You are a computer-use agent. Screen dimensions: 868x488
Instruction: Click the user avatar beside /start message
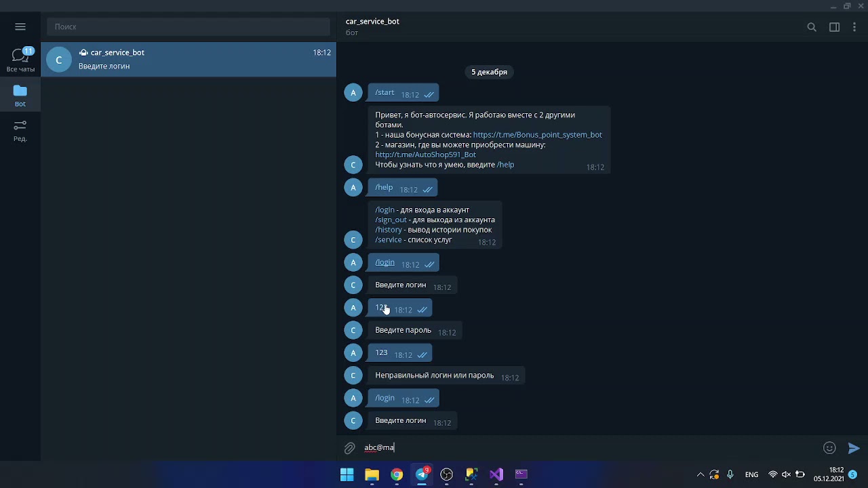(x=353, y=93)
